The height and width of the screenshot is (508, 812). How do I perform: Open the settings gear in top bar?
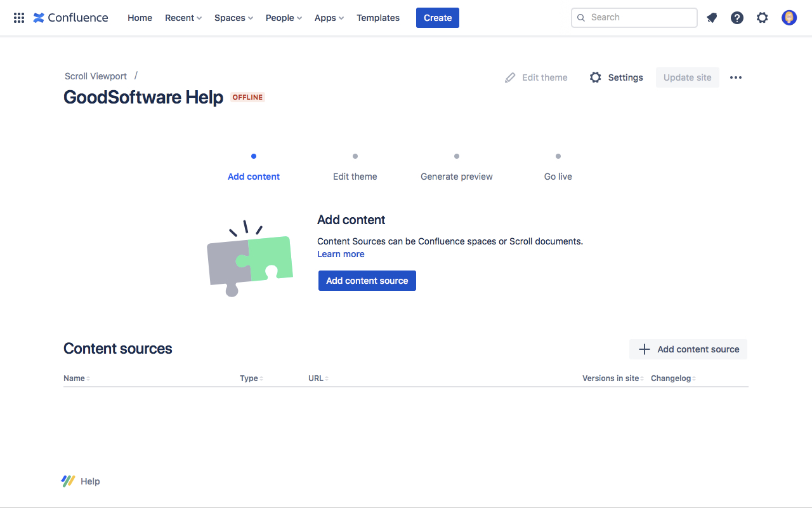(x=763, y=18)
